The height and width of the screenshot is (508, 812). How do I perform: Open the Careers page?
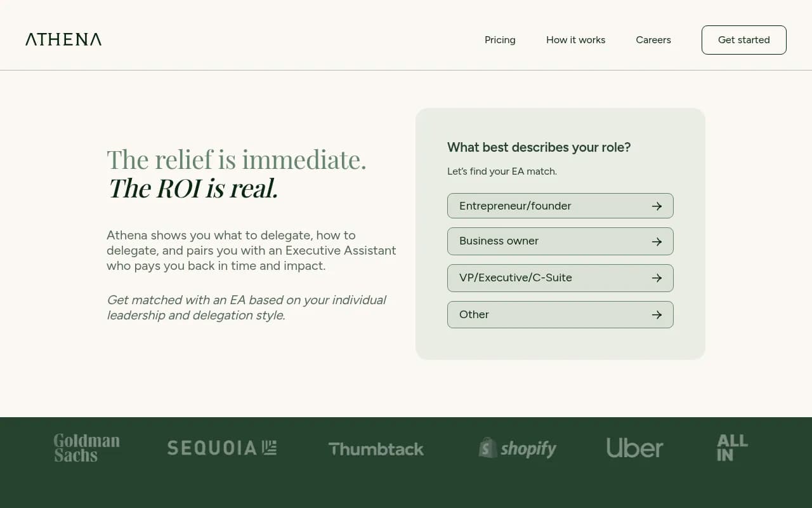point(653,39)
